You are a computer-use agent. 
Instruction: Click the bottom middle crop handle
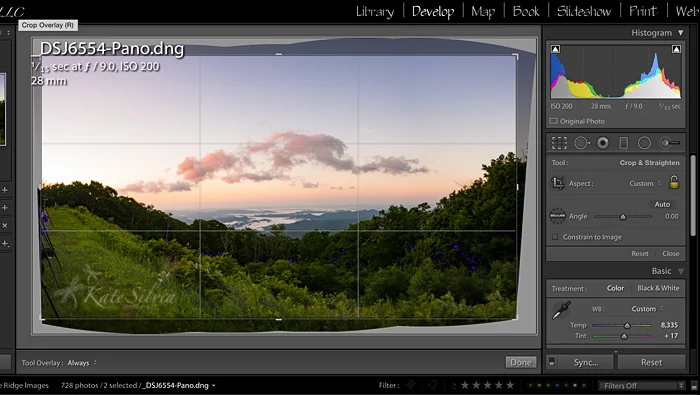tap(279, 320)
